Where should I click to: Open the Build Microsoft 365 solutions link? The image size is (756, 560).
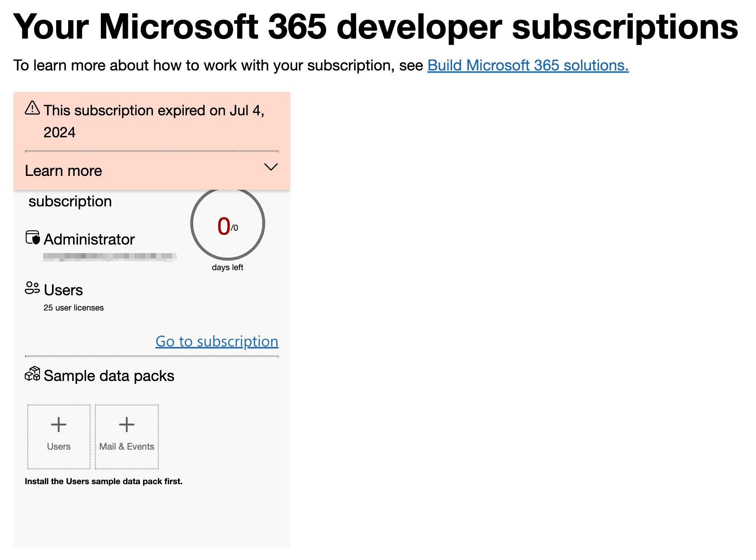528,66
